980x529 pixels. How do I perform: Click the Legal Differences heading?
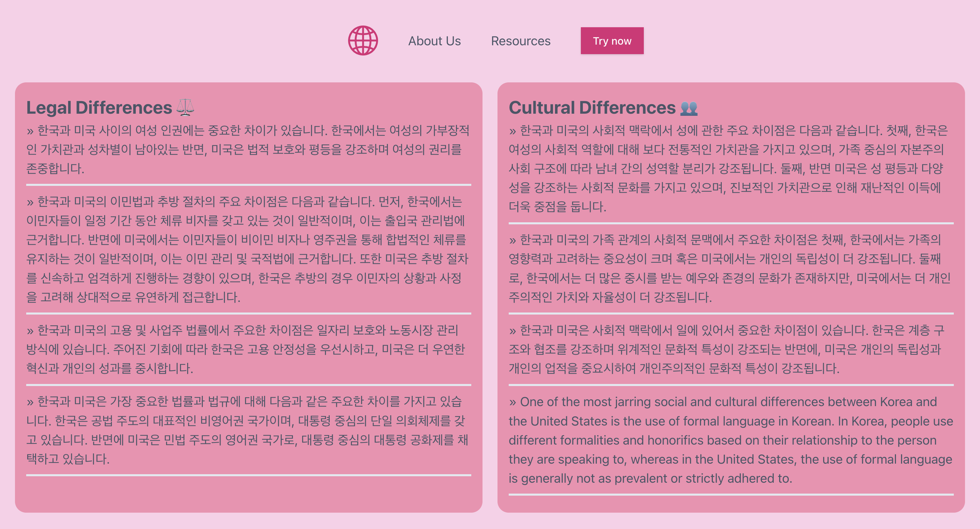click(99, 108)
